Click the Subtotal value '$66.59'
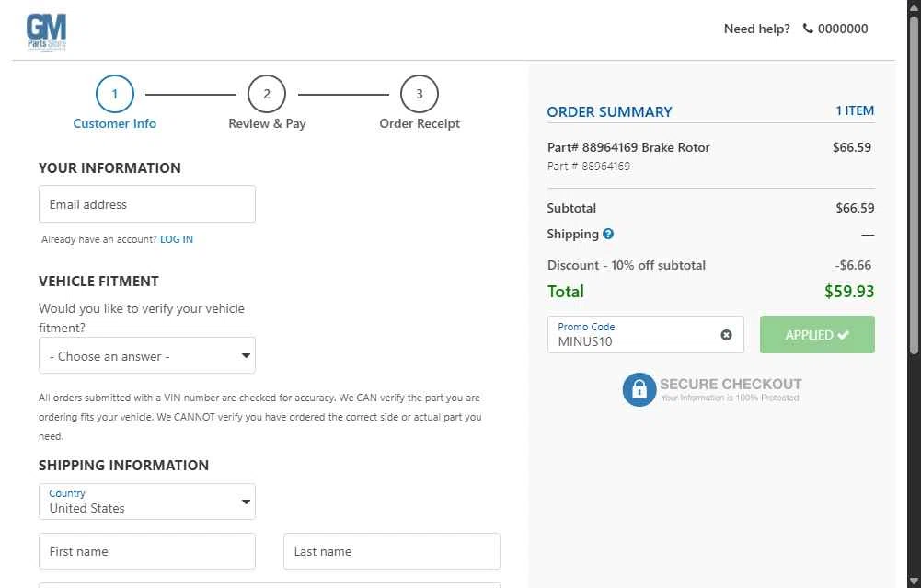Viewport: 921px width, 588px height. (x=856, y=208)
